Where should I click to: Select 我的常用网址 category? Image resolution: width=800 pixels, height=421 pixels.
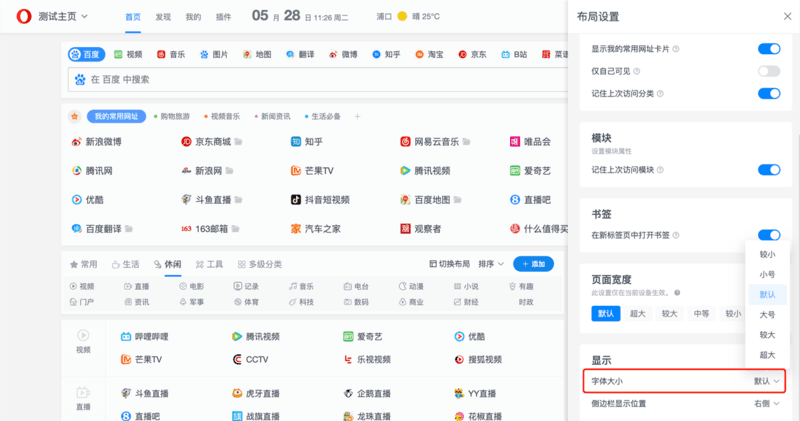point(116,116)
